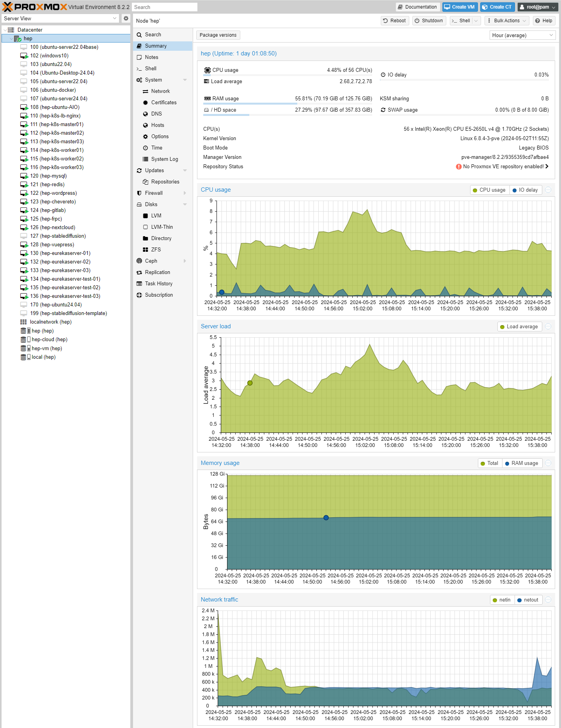Click the hep node icon
561x728 pixels.
(18, 38)
